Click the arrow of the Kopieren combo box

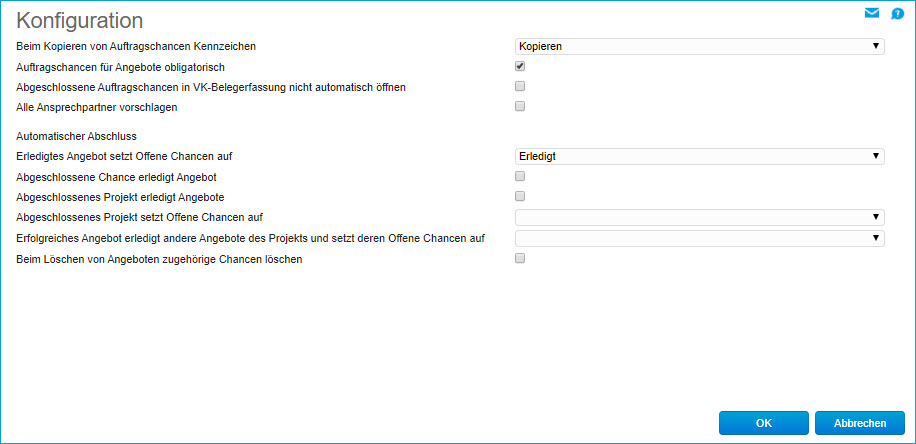(x=876, y=46)
